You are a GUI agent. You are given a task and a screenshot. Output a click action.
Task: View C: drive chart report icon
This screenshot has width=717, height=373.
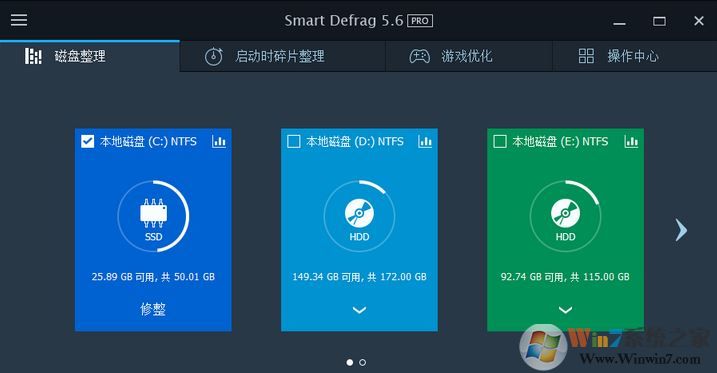(x=219, y=141)
